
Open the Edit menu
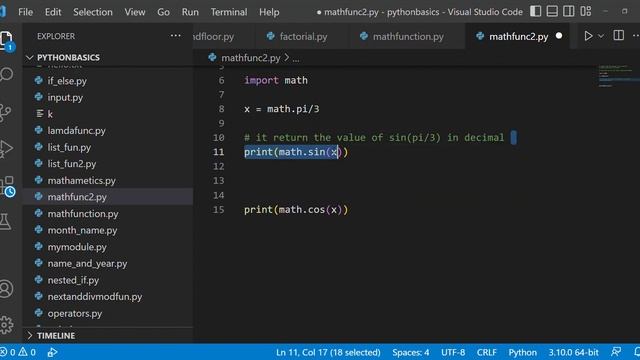point(53,12)
